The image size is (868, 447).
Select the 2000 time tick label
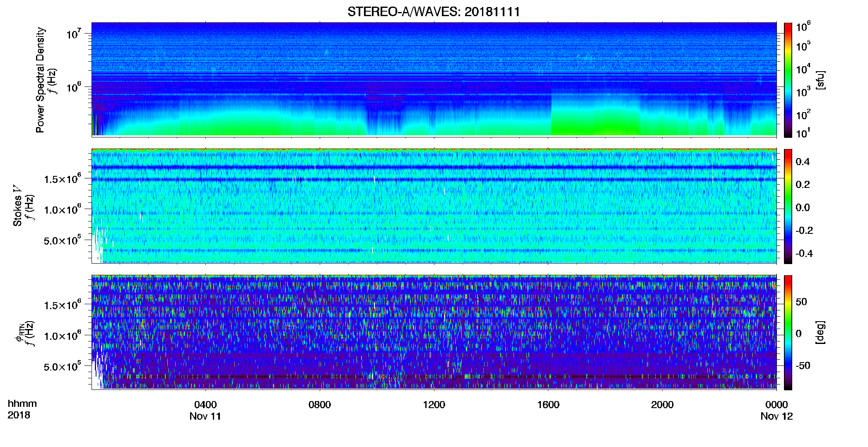662,405
